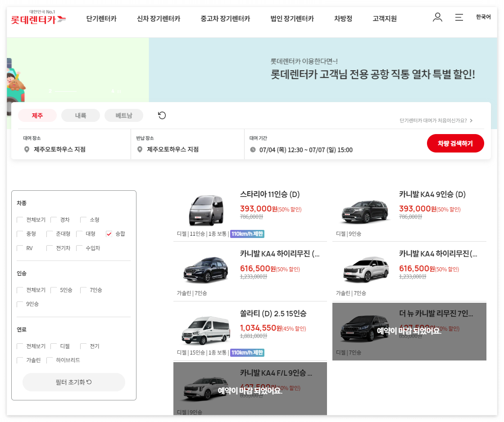Click the reset refresh icon beside 베트남

[x=162, y=115]
